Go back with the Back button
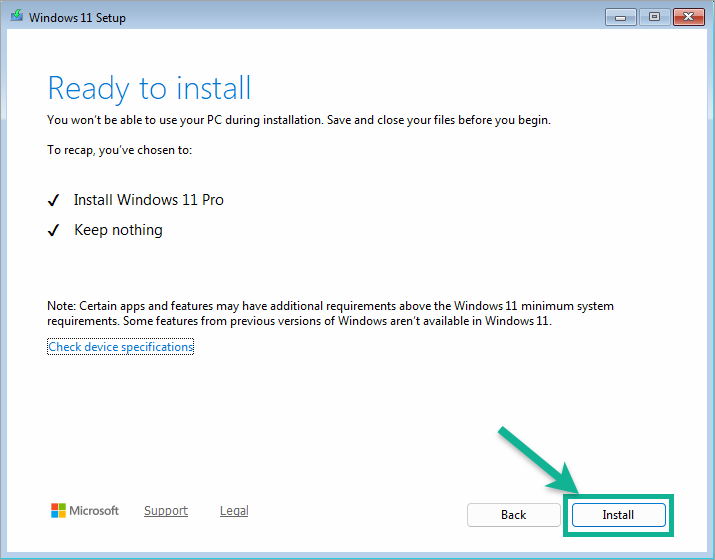Screen dimensions: 715x560 tap(513, 515)
